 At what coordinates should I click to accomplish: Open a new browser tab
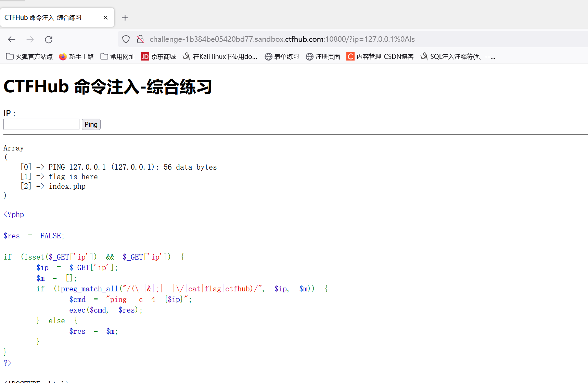click(x=125, y=18)
